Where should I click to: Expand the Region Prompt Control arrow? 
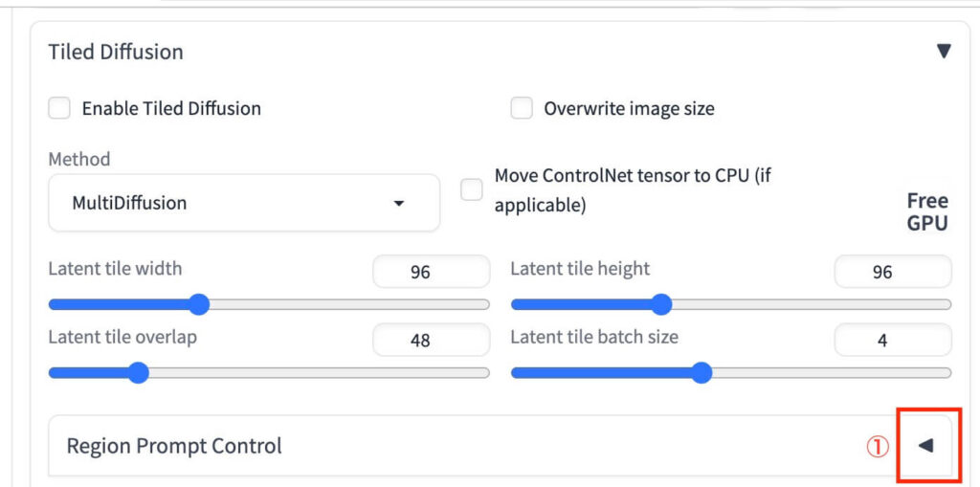(925, 446)
